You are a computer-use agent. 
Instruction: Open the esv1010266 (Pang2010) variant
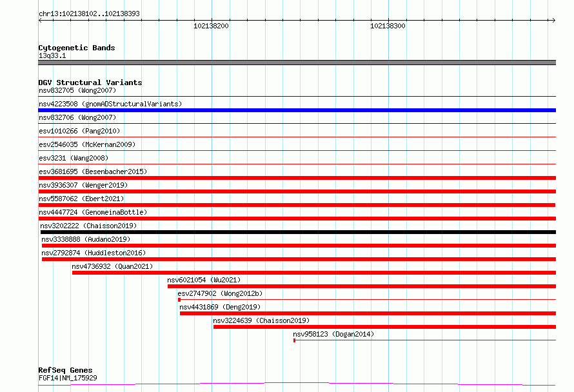tap(79, 131)
